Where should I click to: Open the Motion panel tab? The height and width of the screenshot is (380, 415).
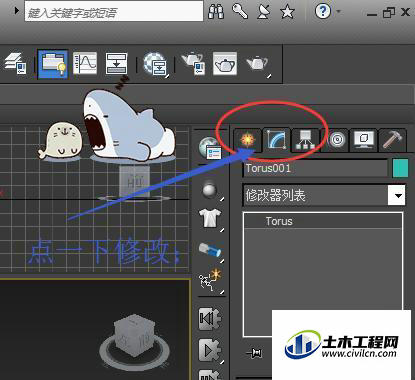click(x=336, y=140)
